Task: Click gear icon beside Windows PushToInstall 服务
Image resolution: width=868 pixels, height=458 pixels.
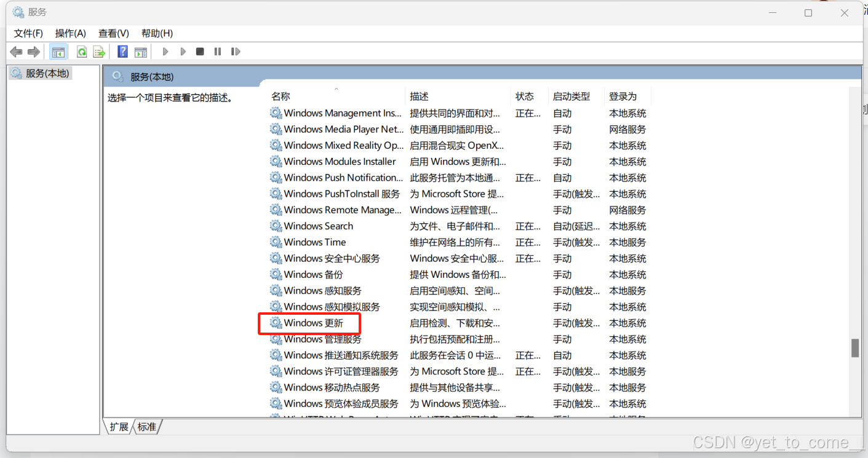Action: tap(276, 194)
